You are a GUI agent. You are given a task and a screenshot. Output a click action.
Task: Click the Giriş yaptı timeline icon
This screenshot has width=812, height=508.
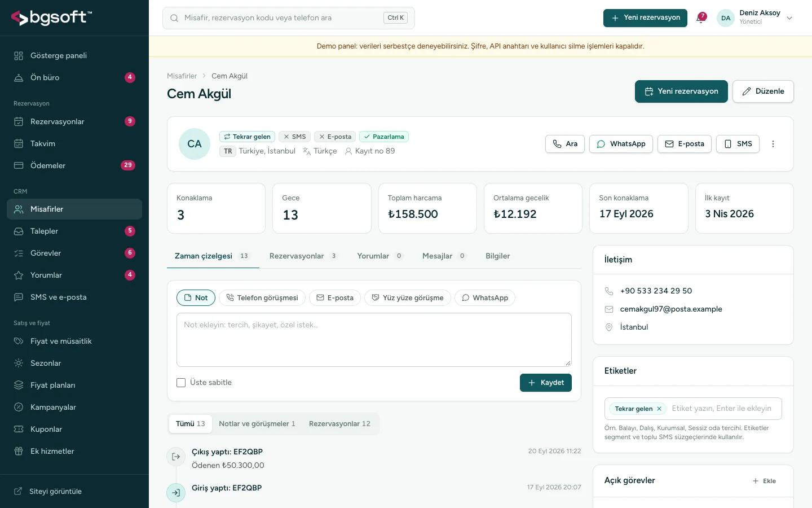[x=176, y=493]
